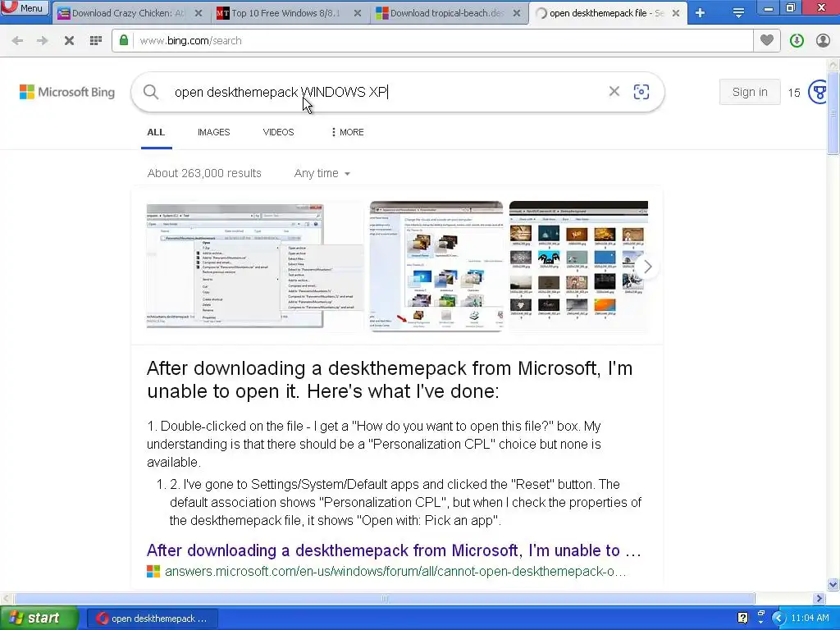Open personalization window thumbnail
Screen dimensions: 840x630
pos(436,267)
